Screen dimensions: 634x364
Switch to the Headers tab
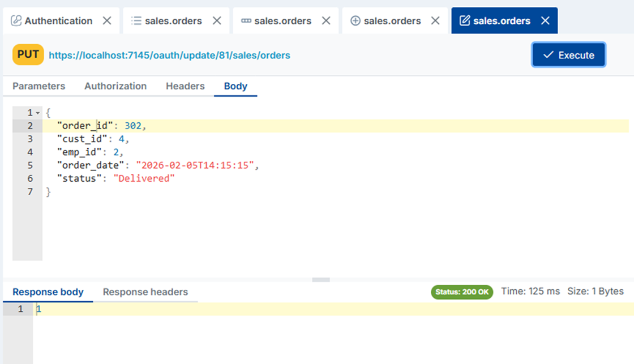(185, 86)
